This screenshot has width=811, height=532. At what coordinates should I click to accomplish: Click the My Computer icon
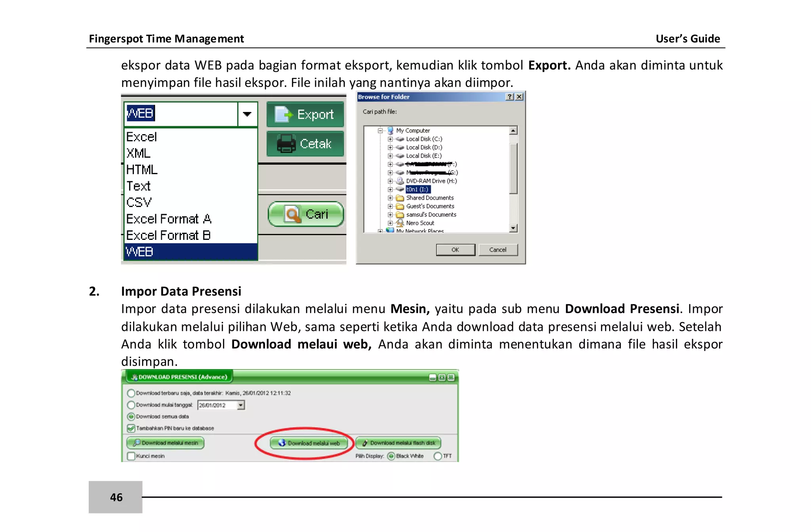point(390,130)
